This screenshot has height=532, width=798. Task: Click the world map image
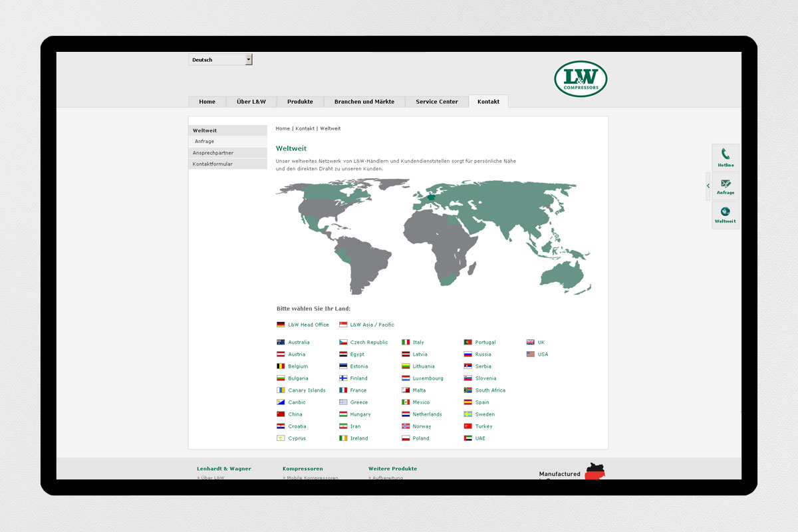point(433,236)
